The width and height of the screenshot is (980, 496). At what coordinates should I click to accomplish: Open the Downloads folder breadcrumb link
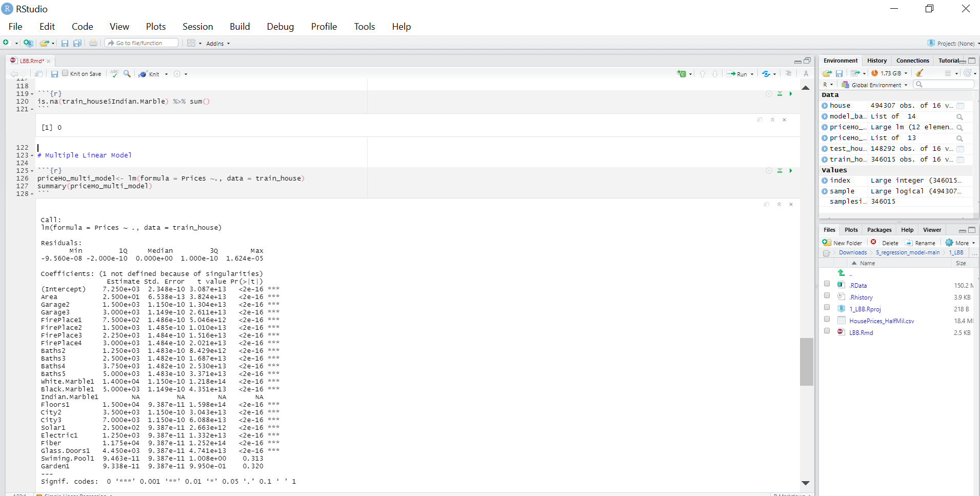[x=852, y=252]
